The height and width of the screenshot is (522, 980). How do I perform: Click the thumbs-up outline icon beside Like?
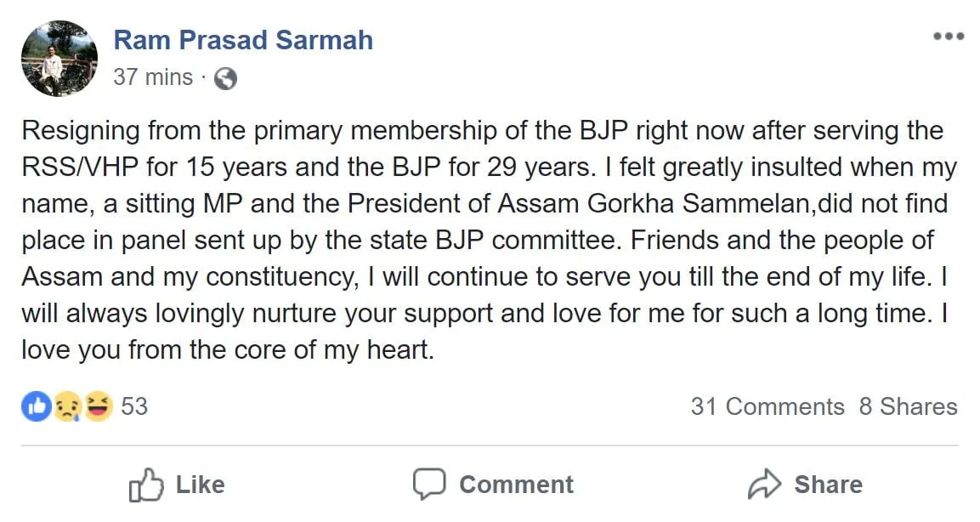[x=146, y=485]
